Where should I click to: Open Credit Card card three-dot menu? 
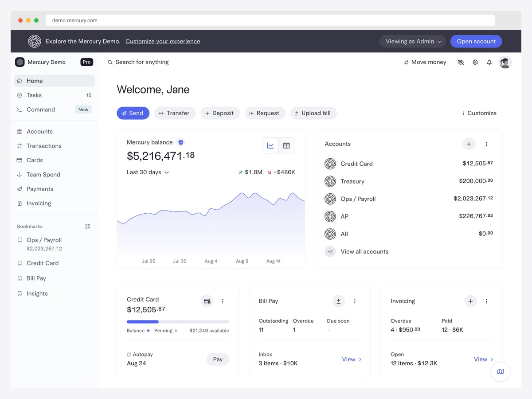point(223,301)
